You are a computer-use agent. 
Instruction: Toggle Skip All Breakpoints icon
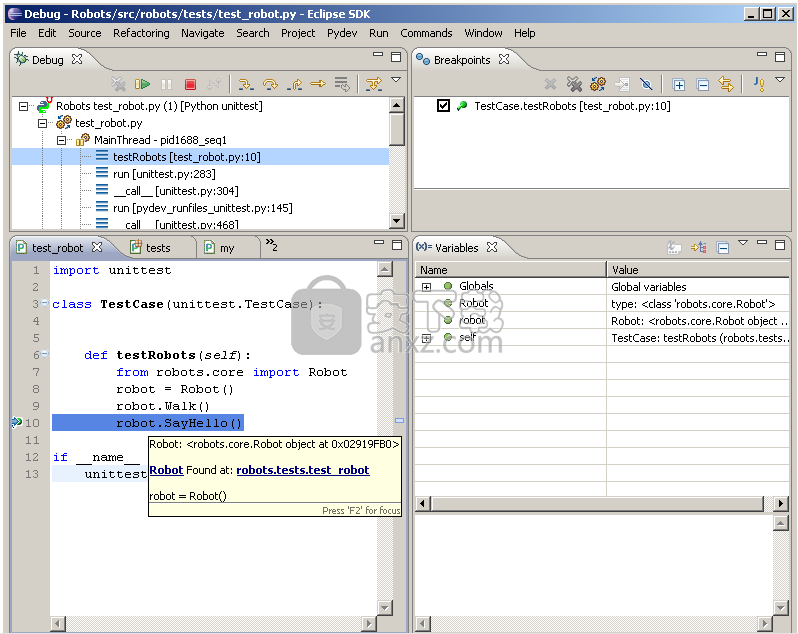646,84
